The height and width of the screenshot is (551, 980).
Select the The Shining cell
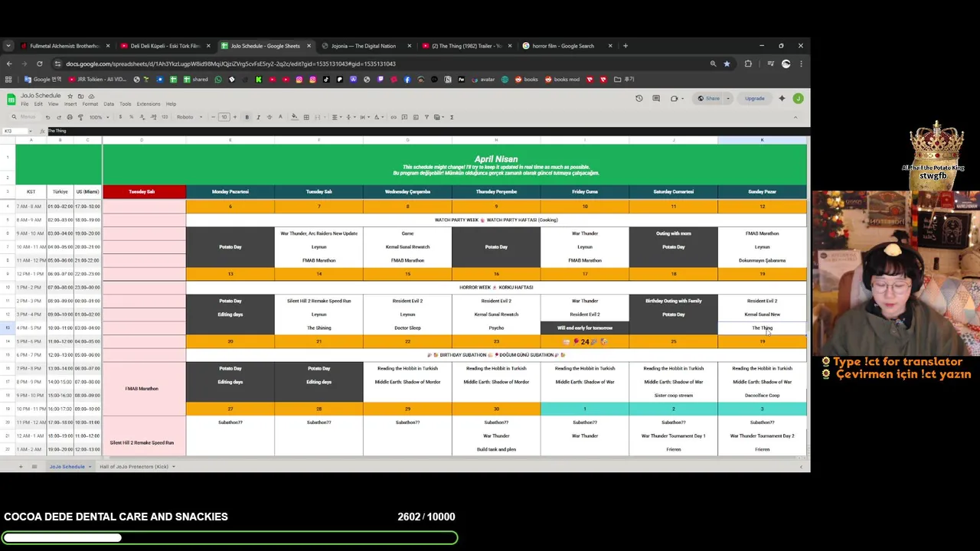click(x=319, y=328)
